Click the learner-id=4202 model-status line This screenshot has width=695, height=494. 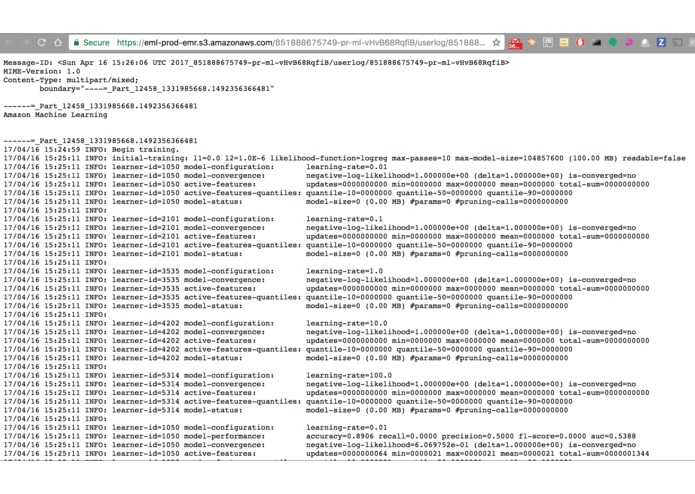click(x=286, y=358)
